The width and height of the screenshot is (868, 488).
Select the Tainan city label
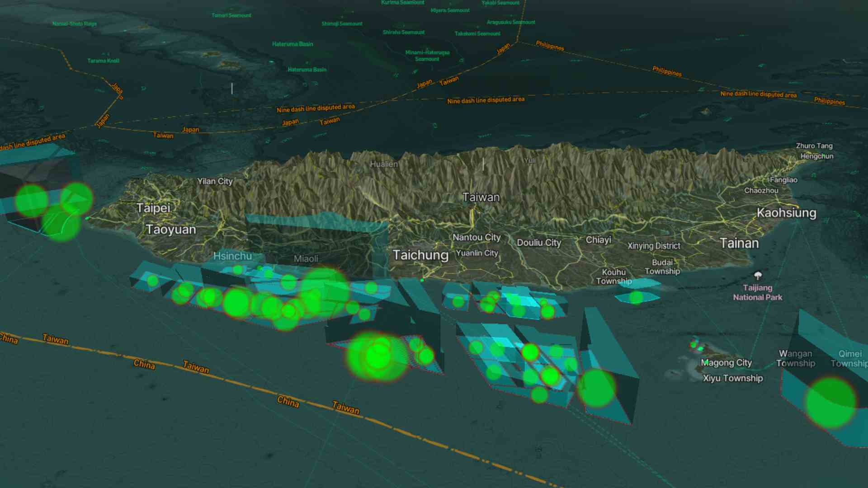[x=739, y=244]
